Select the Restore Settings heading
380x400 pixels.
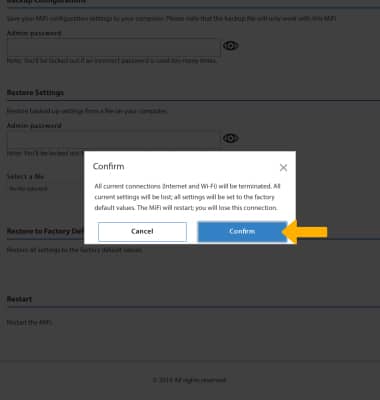(x=35, y=93)
